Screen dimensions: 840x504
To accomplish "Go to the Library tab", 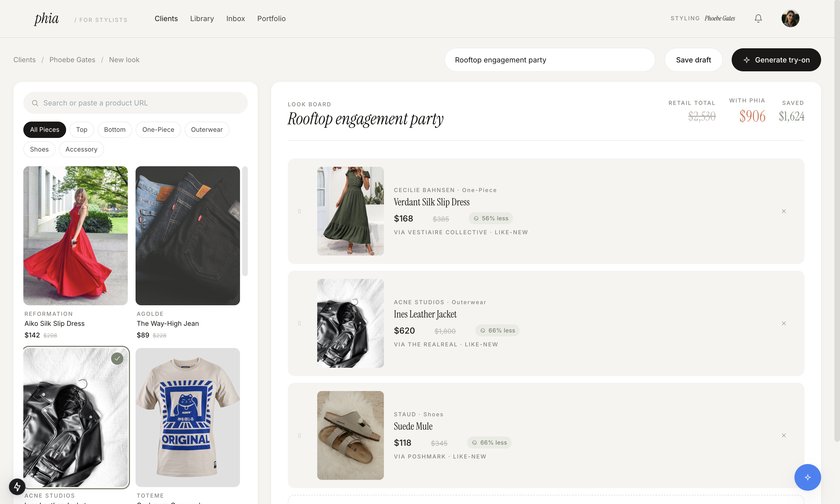I will 202,19.
